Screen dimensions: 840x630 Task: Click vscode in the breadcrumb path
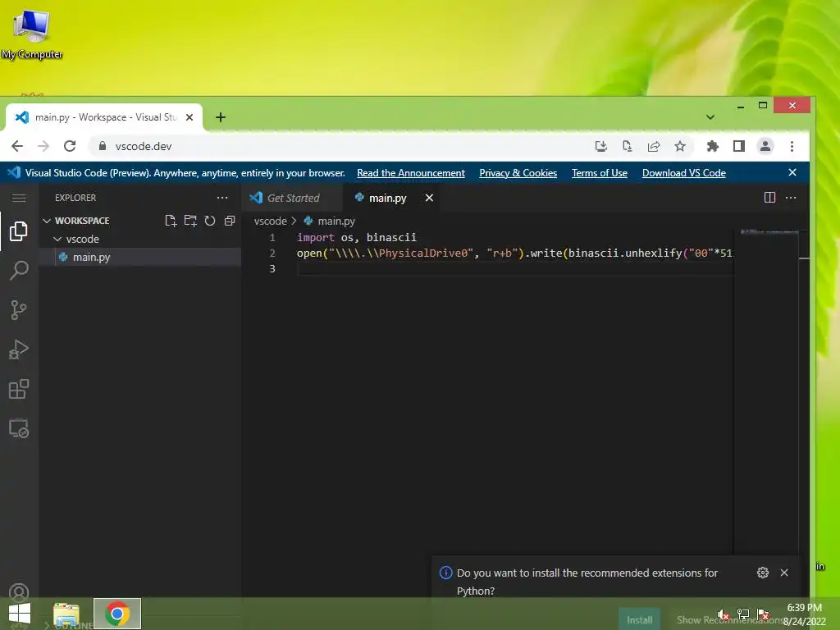pos(270,221)
